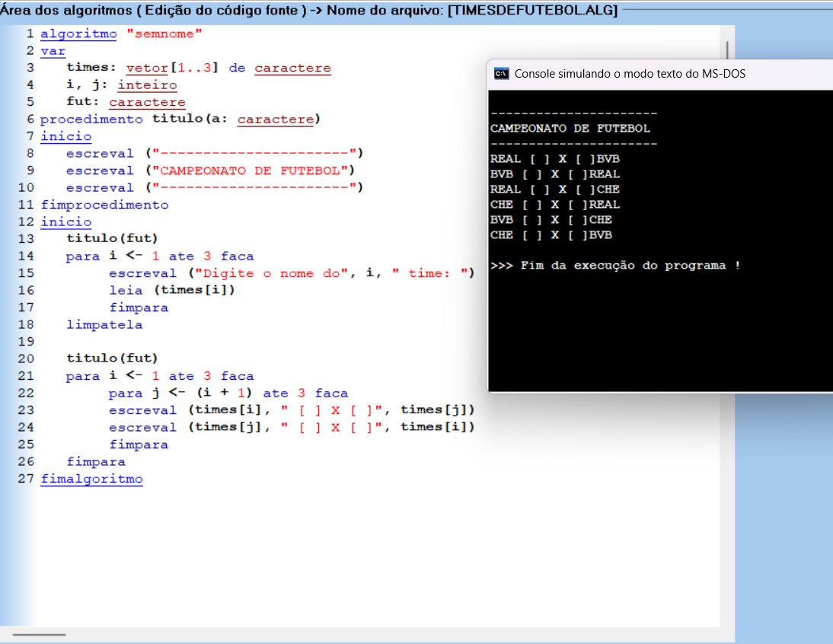Click the 'procedimento' keyword on line 6
Image resolution: width=833 pixels, height=644 pixels.
click(91, 119)
